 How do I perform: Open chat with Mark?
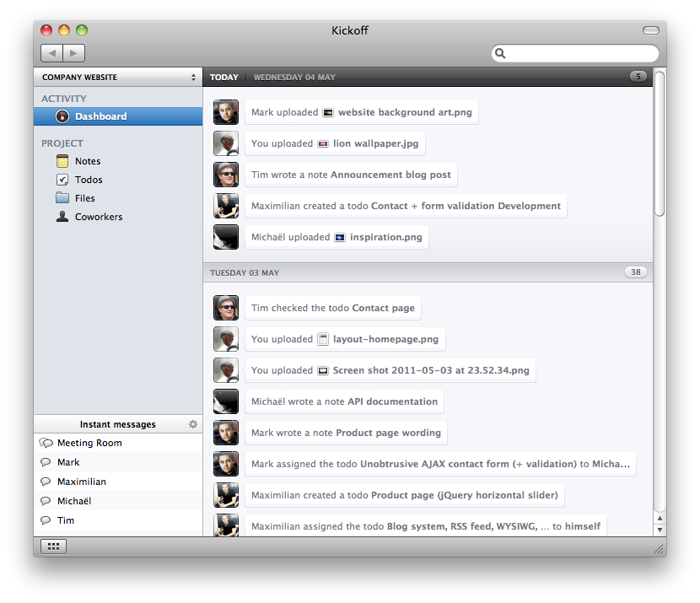click(118, 462)
